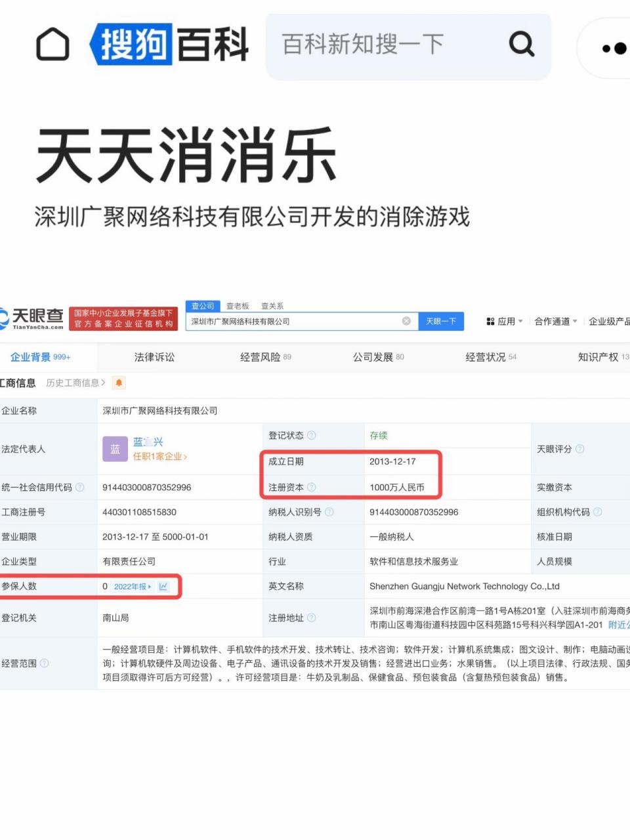Select the 深圳市广聚网络科技有限公司 company name cell
Screen dimensions: 630x840
point(160,411)
